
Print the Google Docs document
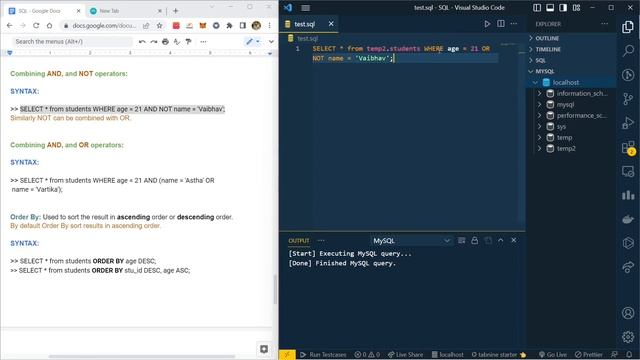pyautogui.click(x=165, y=42)
